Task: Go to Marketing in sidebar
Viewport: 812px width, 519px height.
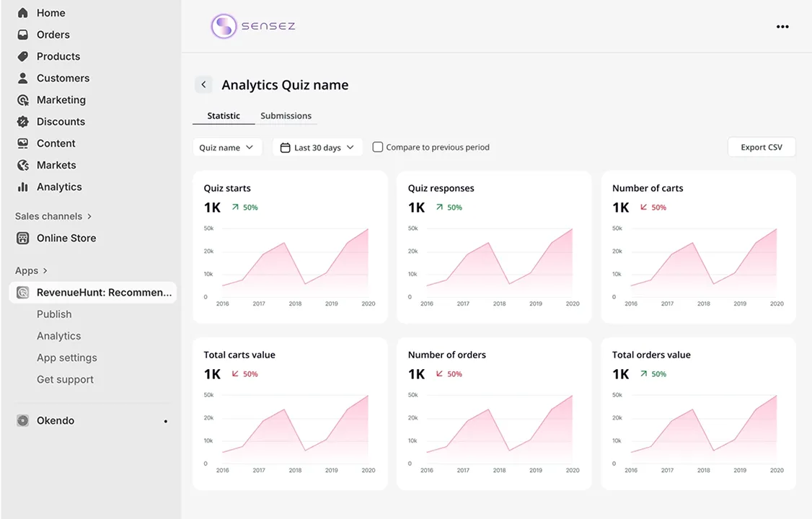Action: click(x=61, y=100)
